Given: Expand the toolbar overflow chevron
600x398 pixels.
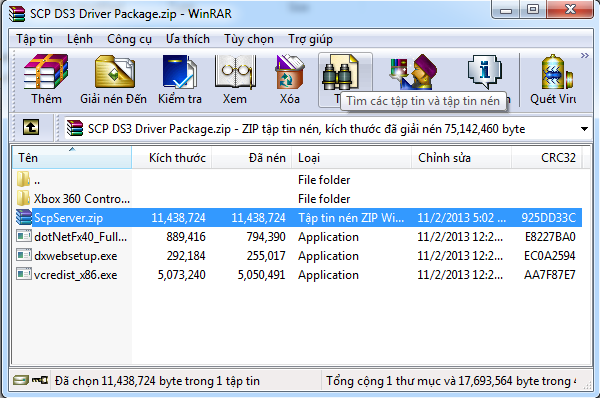Looking at the screenshot, I should tap(584, 55).
